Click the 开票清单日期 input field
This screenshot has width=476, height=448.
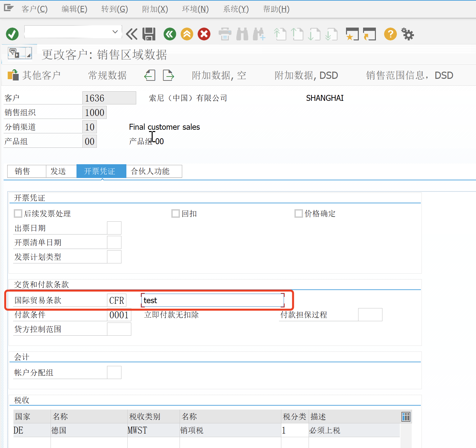pyautogui.click(x=114, y=242)
